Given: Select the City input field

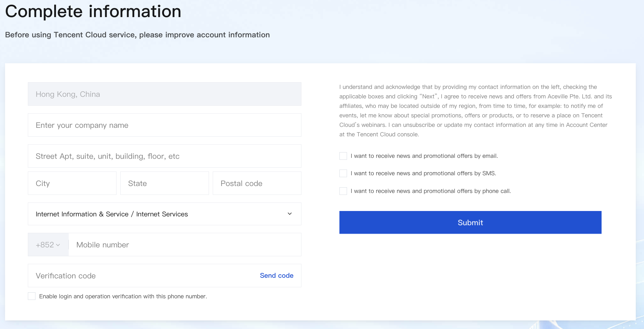Looking at the screenshot, I should pyautogui.click(x=72, y=183).
